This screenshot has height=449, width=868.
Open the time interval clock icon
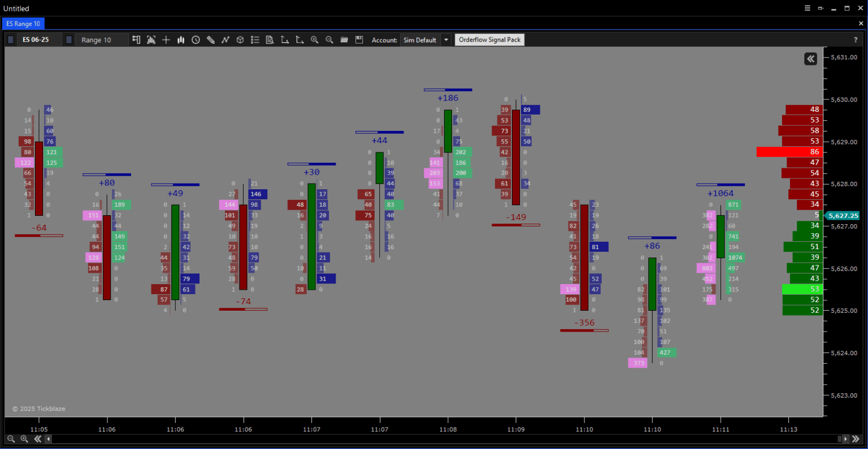tap(195, 40)
